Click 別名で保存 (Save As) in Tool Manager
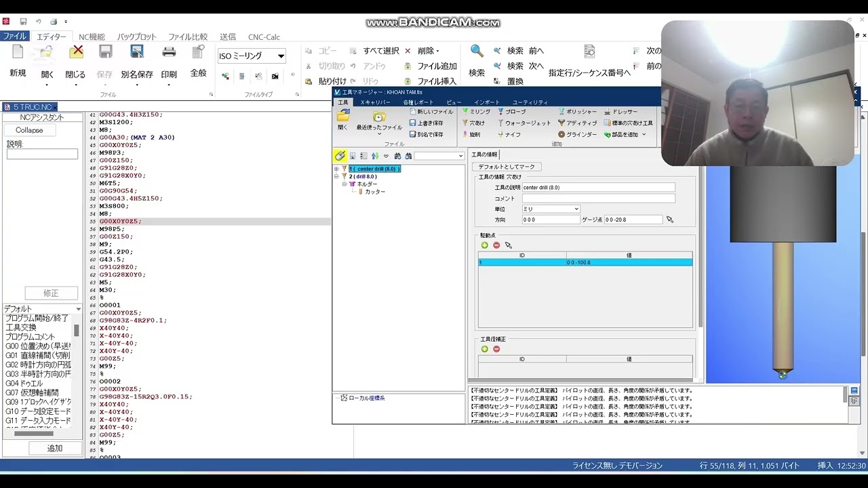 coord(427,135)
